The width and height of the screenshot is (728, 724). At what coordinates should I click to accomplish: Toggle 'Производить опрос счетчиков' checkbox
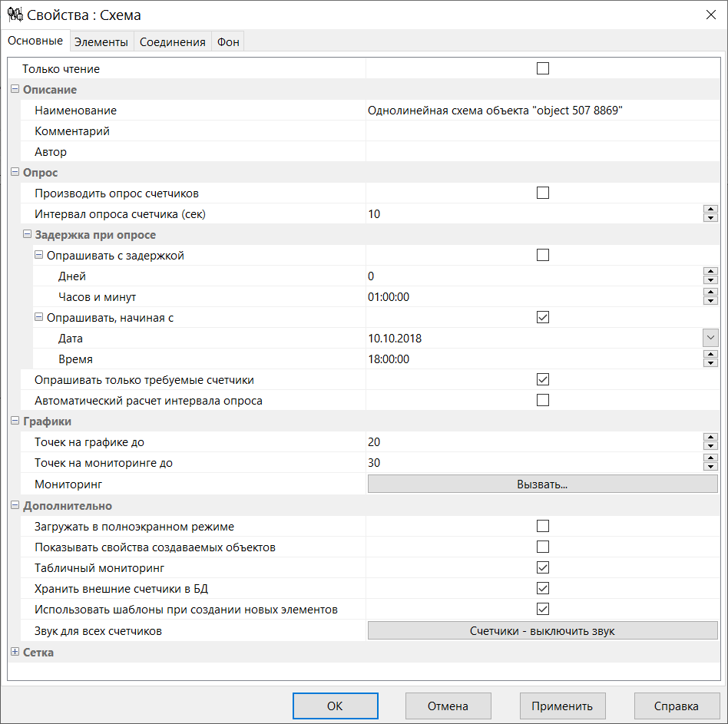click(x=543, y=193)
